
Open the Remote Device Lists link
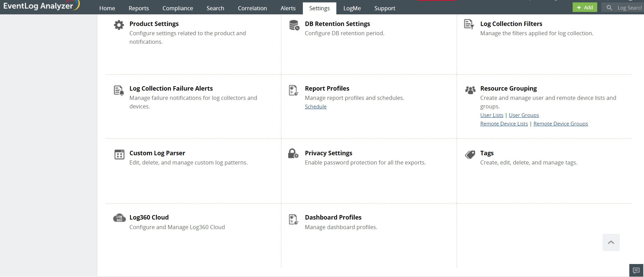[504, 124]
